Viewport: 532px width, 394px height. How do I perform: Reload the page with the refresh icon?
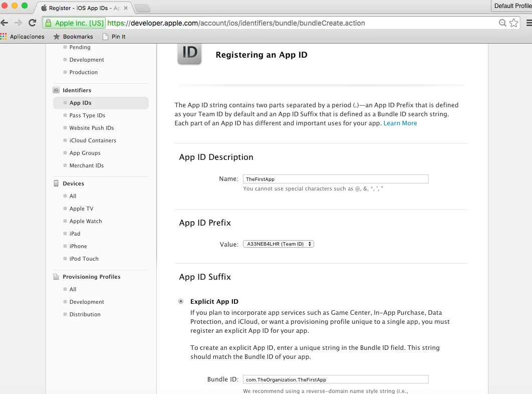click(x=32, y=23)
